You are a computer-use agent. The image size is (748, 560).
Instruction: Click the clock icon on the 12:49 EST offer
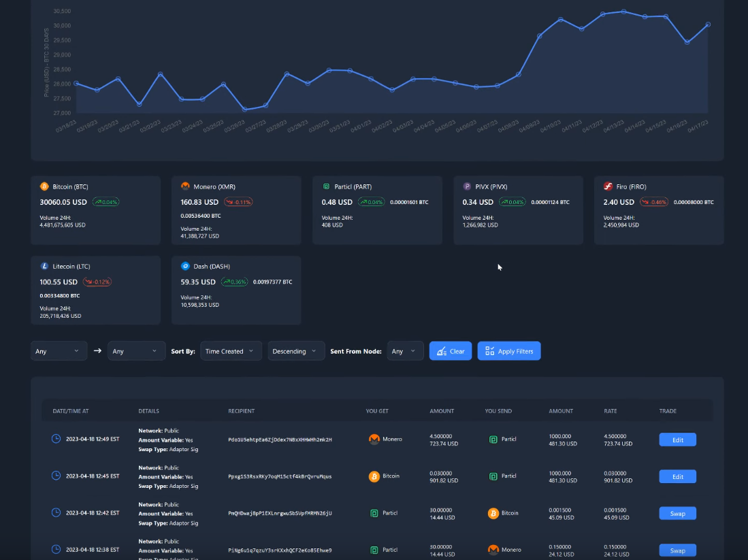[x=56, y=439]
